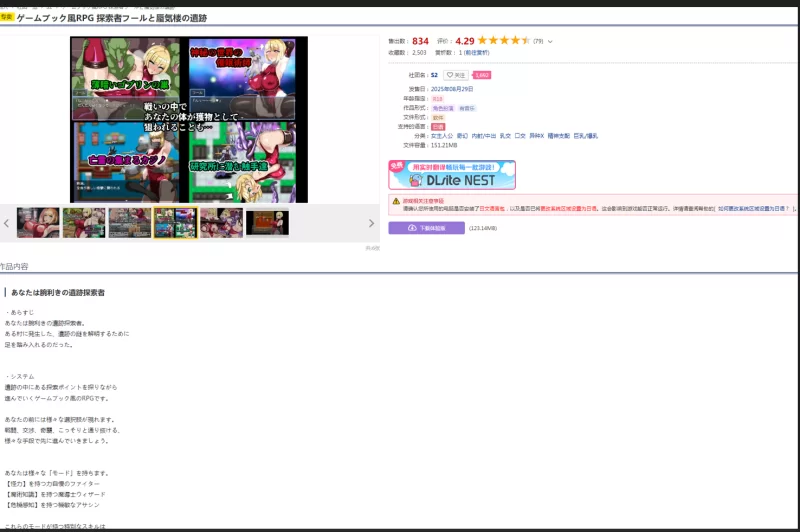The height and width of the screenshot is (532, 800).
Task: Click the file size 151.21MB
Action: pos(444,145)
